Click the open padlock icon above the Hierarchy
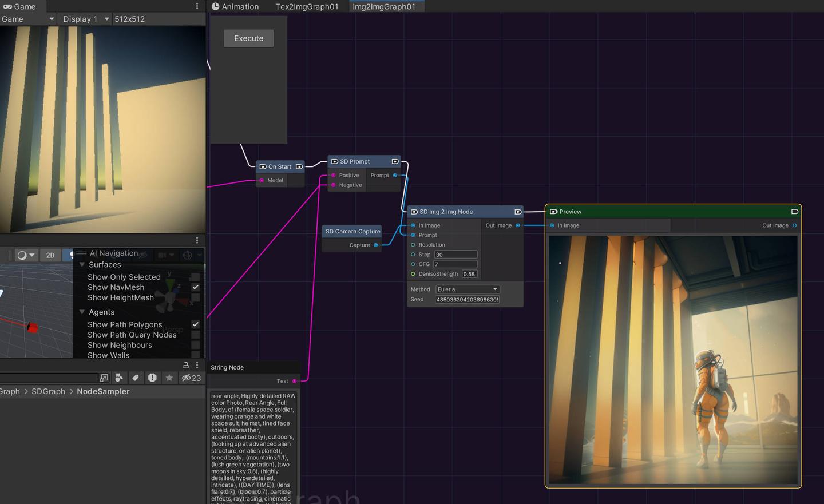This screenshot has width=824, height=504. click(186, 365)
